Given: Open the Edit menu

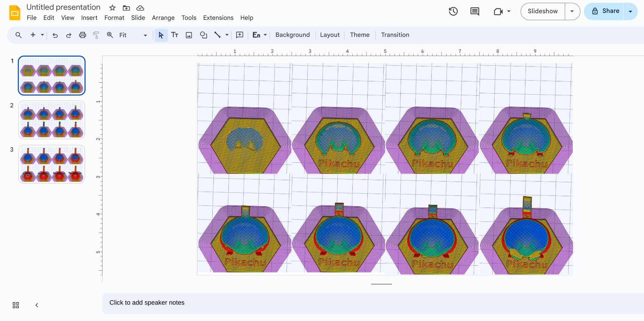Looking at the screenshot, I should [49, 18].
